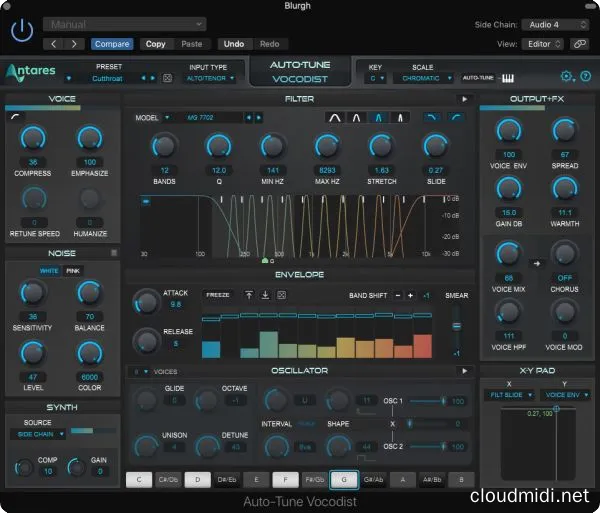600x513 pixels.
Task: Click the Undo button
Action: point(233,44)
